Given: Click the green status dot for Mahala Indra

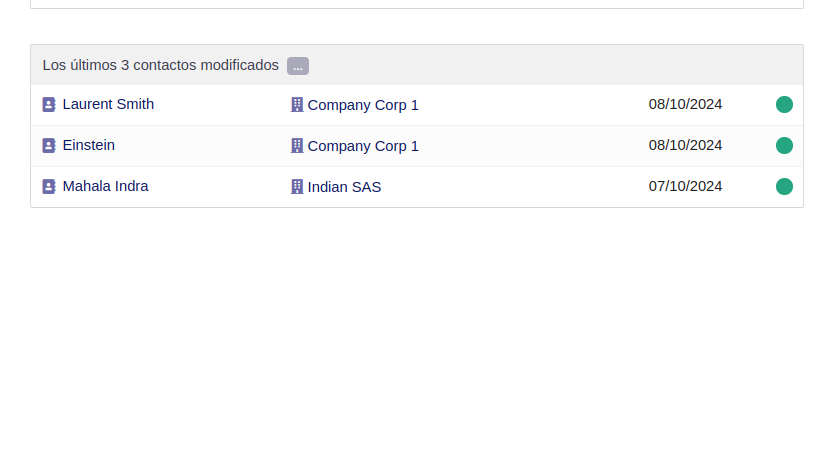Looking at the screenshot, I should (x=784, y=186).
